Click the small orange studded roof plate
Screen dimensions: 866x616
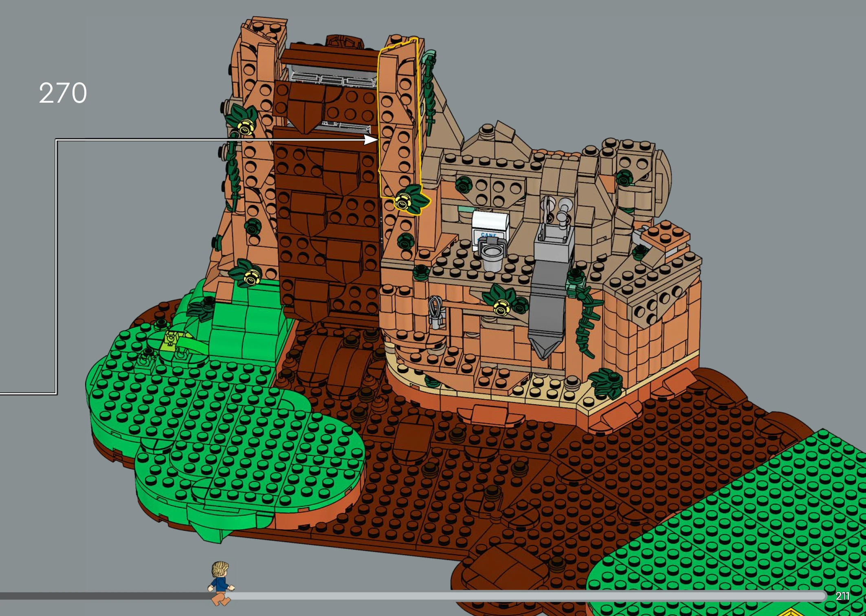coord(666,236)
